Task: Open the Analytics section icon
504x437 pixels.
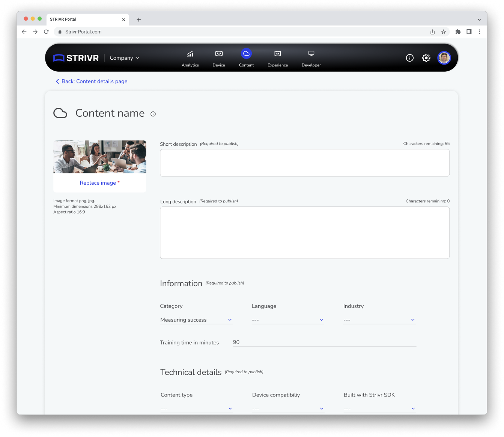Action: (x=190, y=54)
